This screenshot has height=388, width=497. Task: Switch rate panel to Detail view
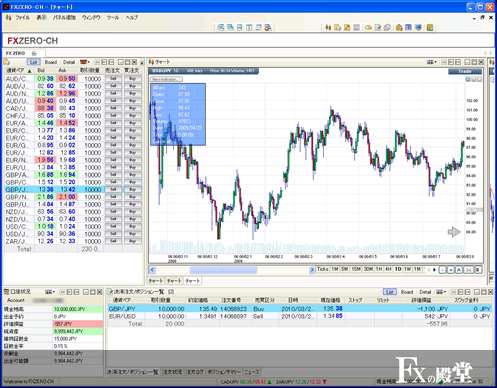[69, 62]
